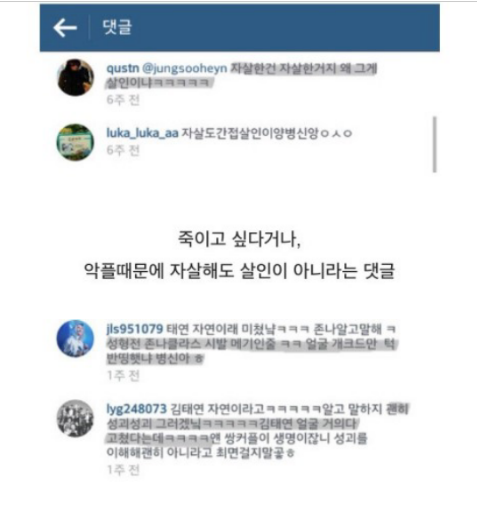
Task: Select the luka_luka_aa comment text
Action: point(267,133)
